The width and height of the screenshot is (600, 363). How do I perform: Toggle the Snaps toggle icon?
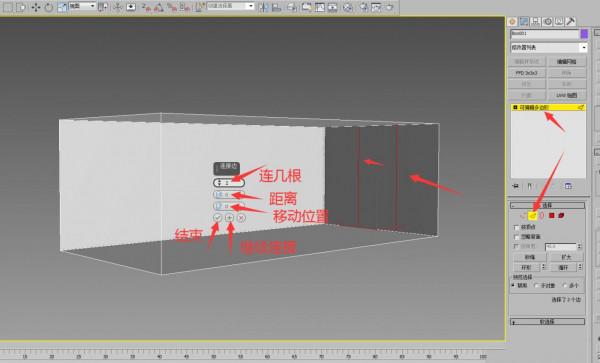point(146,7)
